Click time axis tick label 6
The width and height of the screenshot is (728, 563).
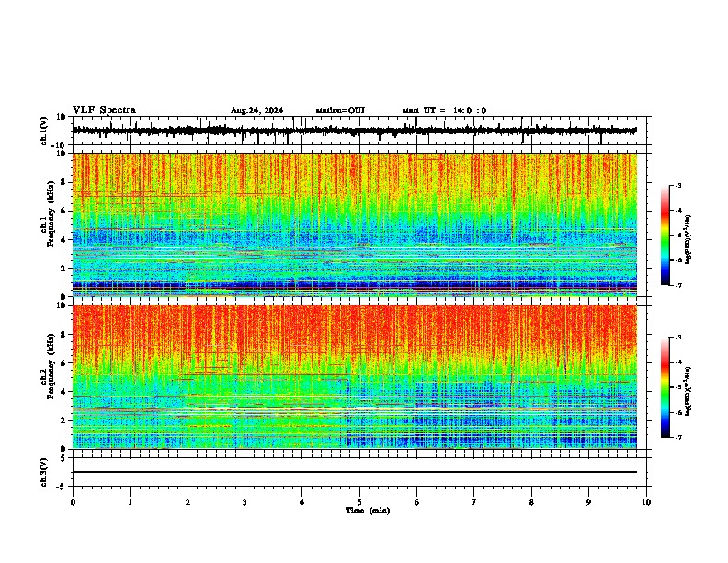tap(417, 502)
